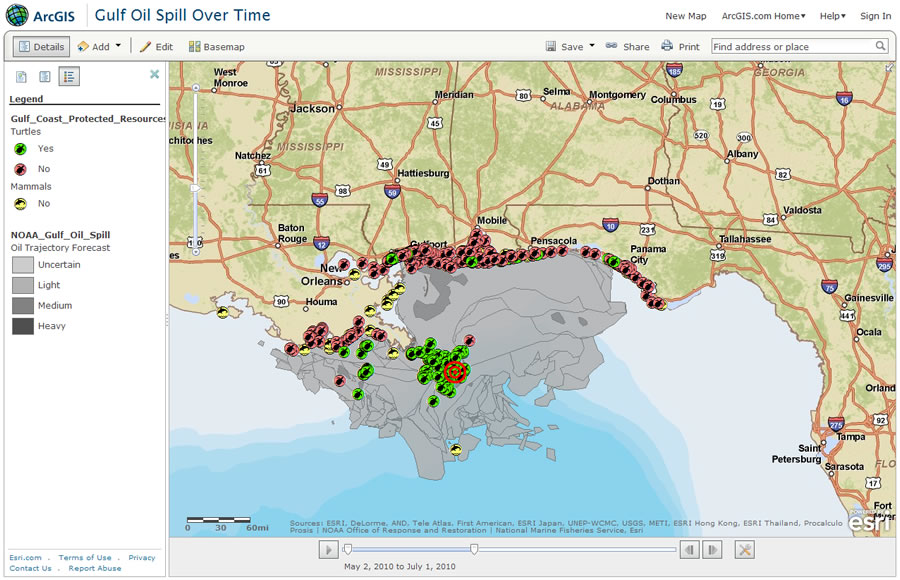Click the red Turtles No legend symbol
The width and height of the screenshot is (900, 580).
click(x=20, y=169)
